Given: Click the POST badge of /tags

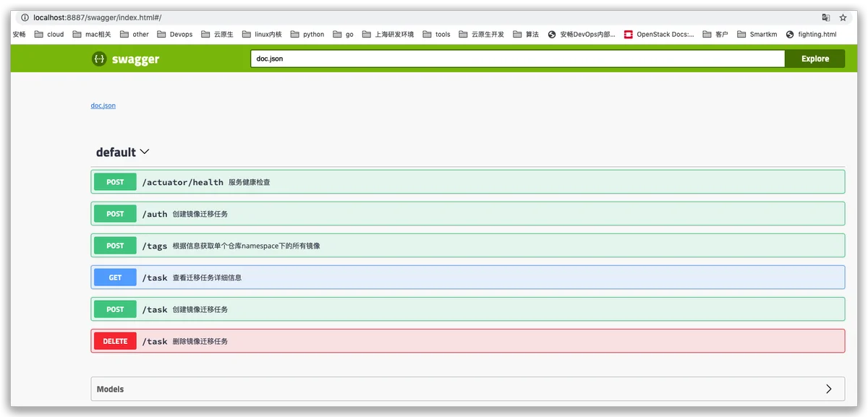Looking at the screenshot, I should 115,246.
